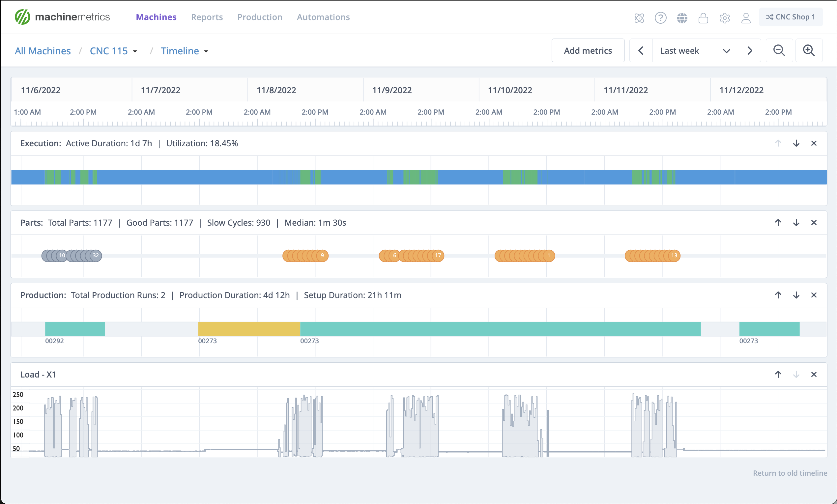Follow the Return to old timeline link

coord(790,473)
